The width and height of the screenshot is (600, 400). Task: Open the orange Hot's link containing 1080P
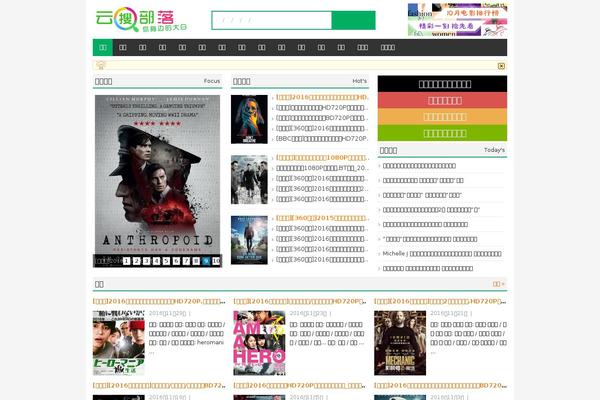(322, 158)
